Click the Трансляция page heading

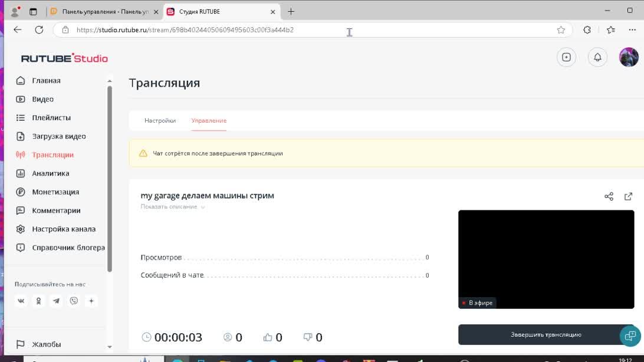click(165, 83)
